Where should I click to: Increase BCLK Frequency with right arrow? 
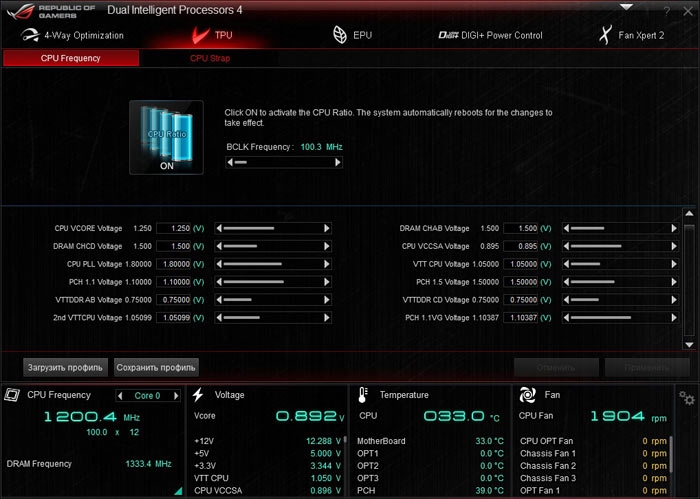tap(338, 162)
